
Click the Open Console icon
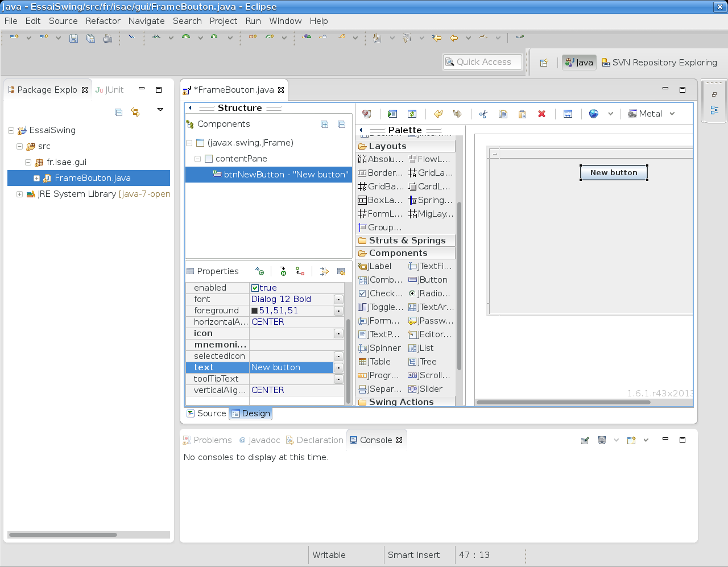coord(631,440)
